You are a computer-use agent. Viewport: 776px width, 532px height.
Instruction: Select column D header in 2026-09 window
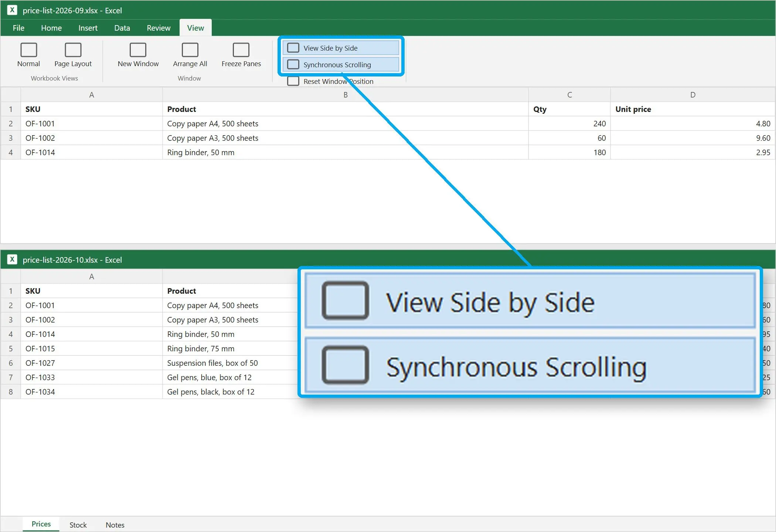tap(693, 95)
